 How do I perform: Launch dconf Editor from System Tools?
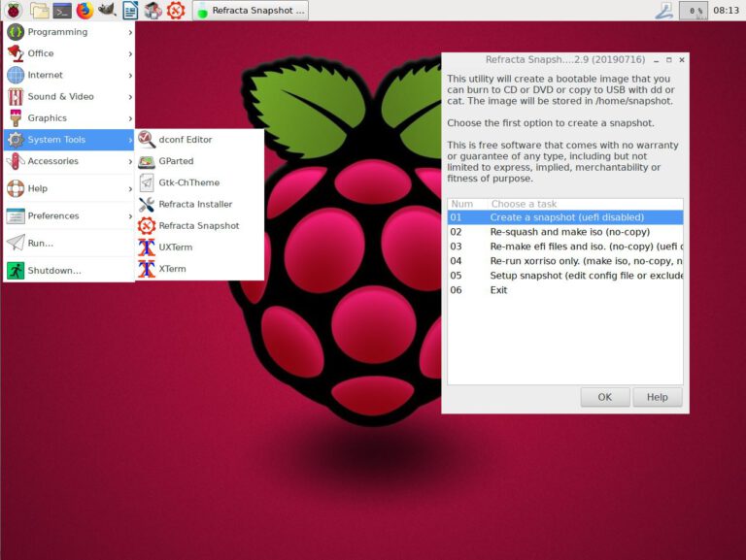pyautogui.click(x=200, y=140)
